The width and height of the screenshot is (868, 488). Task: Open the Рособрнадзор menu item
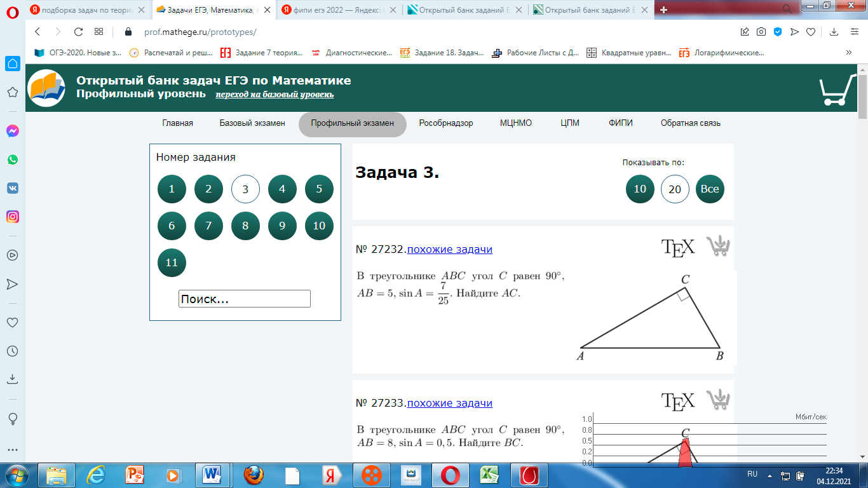pyautogui.click(x=446, y=123)
